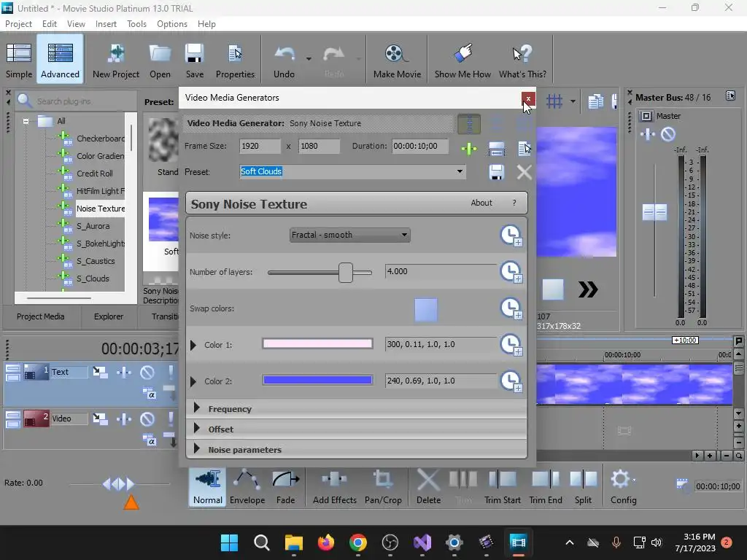Mute the Master bus
The width and height of the screenshot is (747, 560).
pyautogui.click(x=668, y=135)
